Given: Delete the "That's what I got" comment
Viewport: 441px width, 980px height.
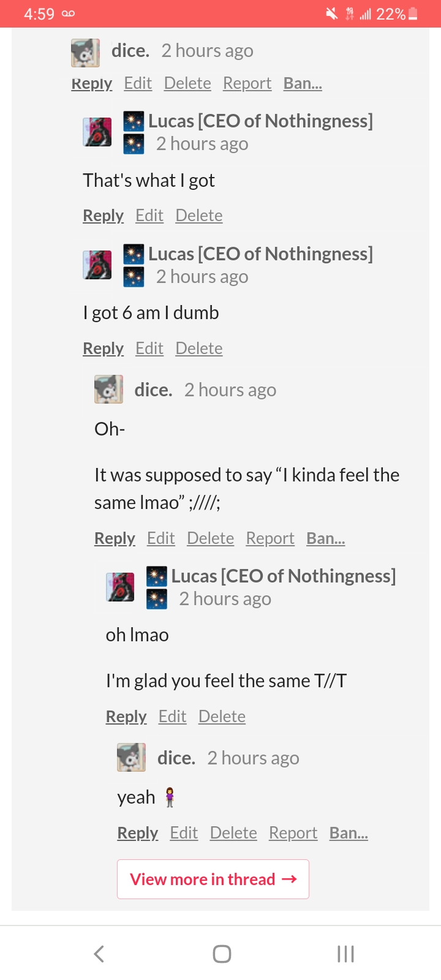Looking at the screenshot, I should click(x=198, y=216).
